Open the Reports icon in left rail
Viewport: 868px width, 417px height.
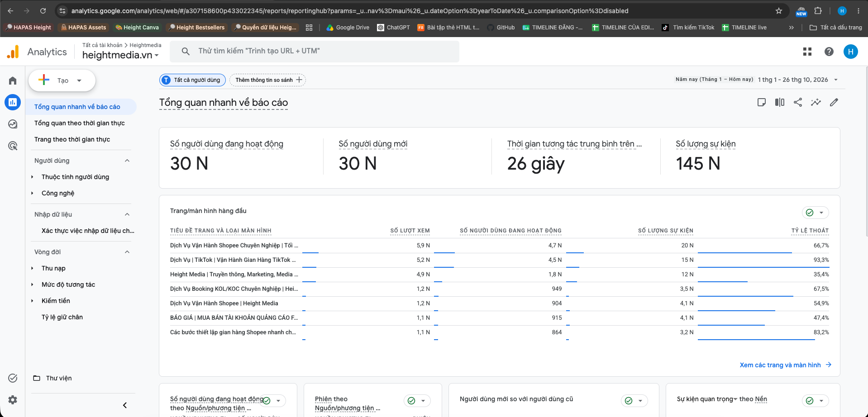coord(13,102)
